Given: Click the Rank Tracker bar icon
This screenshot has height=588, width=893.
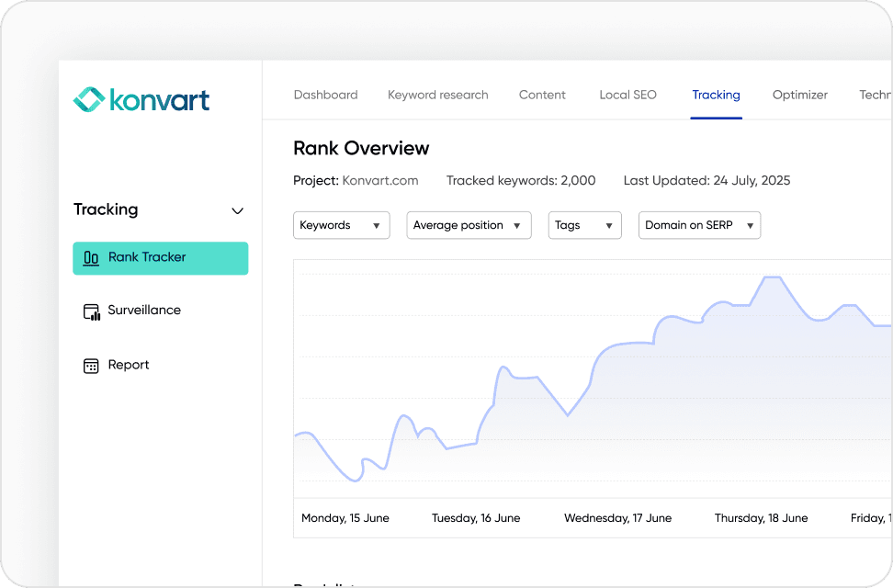Looking at the screenshot, I should tap(91, 258).
